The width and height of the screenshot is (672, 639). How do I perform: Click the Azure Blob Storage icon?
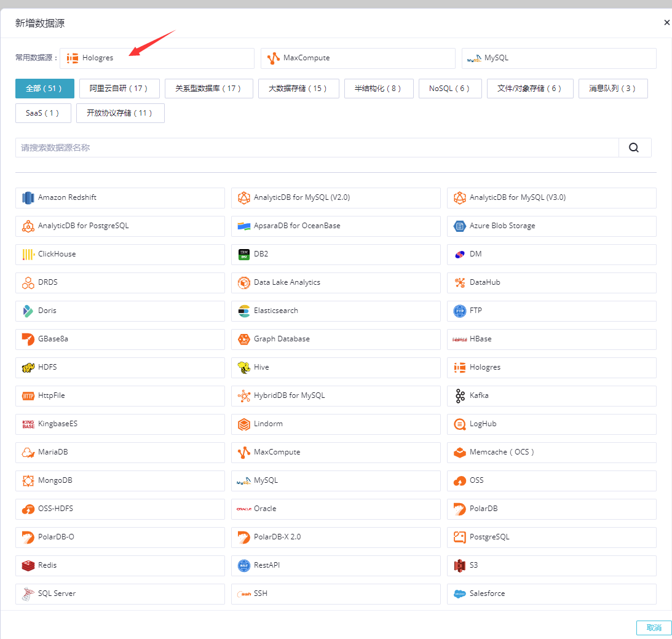460,226
